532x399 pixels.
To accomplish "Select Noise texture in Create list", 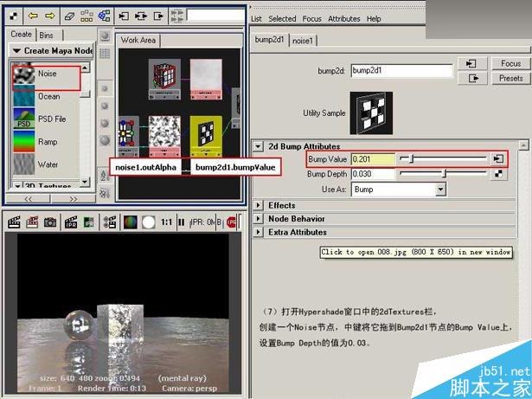I will tap(46, 74).
